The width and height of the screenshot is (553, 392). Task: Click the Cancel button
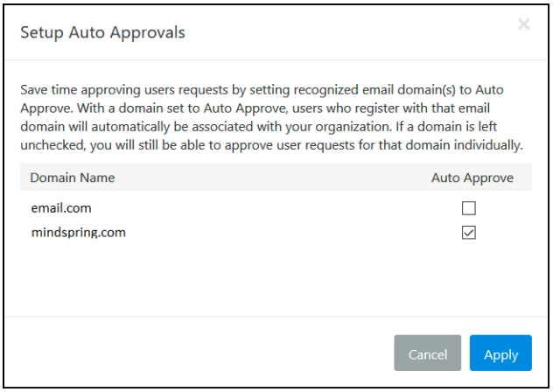[x=428, y=353]
